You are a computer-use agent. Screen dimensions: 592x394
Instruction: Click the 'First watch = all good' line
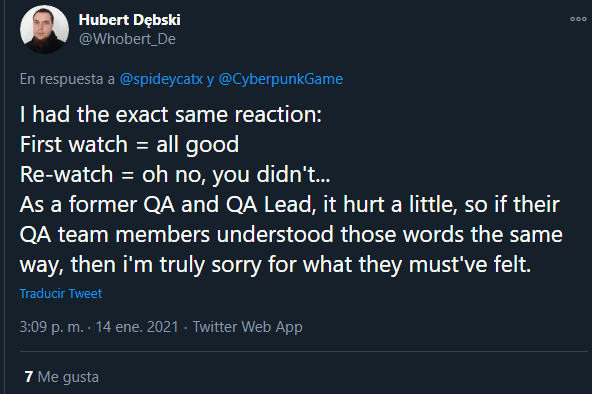(130, 145)
